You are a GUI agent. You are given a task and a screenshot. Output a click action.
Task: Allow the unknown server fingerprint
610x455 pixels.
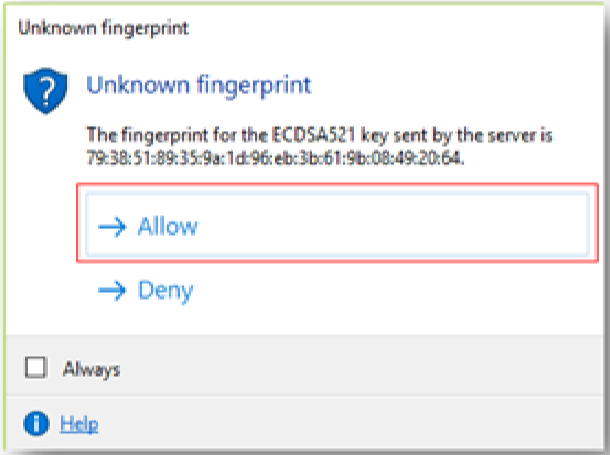(337, 224)
